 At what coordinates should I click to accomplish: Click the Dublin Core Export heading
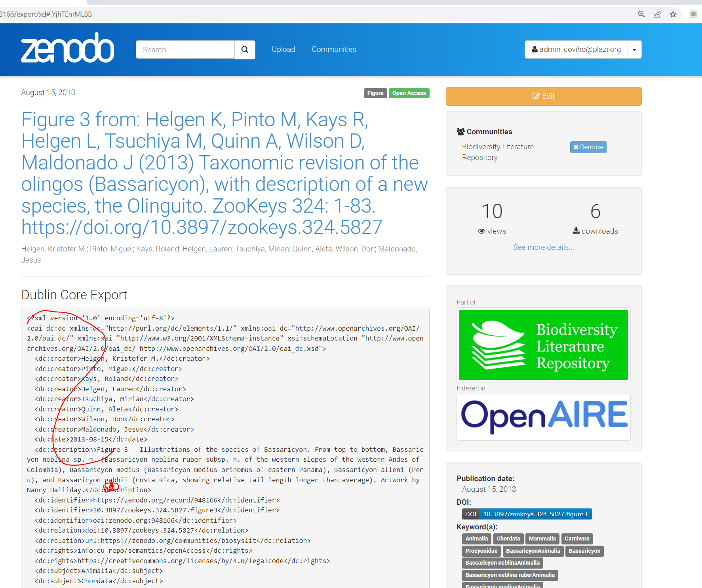coord(74,295)
